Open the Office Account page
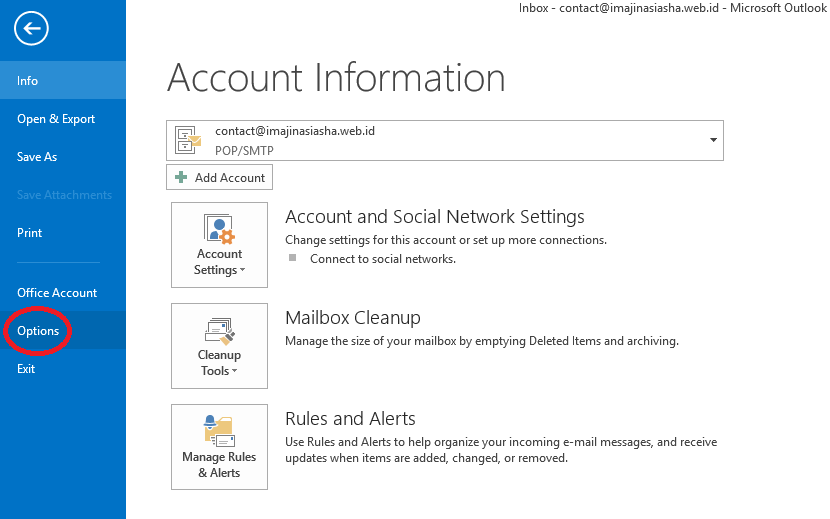Image resolution: width=830 pixels, height=519 pixels. click(63, 292)
